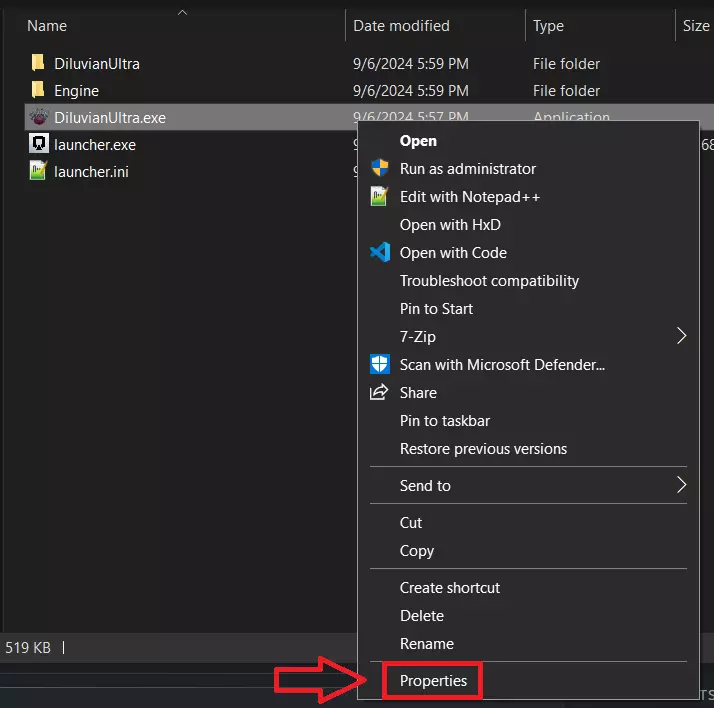Sort by the Name column header

click(47, 26)
